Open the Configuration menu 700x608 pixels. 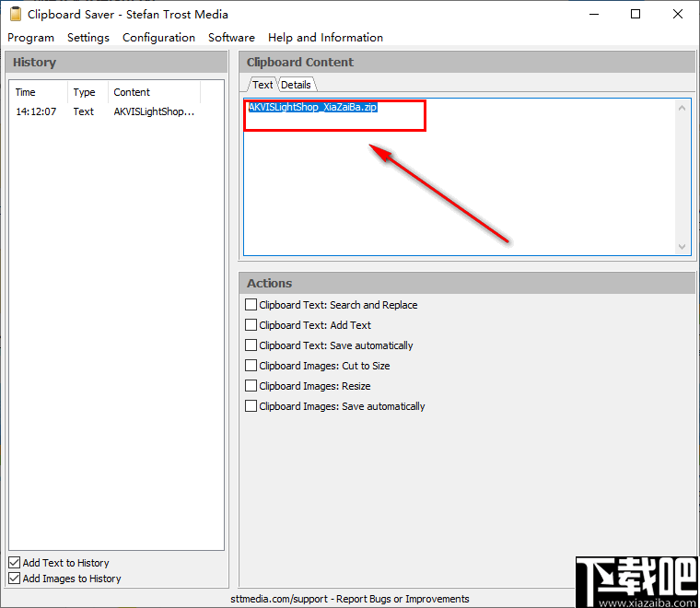[x=158, y=38]
